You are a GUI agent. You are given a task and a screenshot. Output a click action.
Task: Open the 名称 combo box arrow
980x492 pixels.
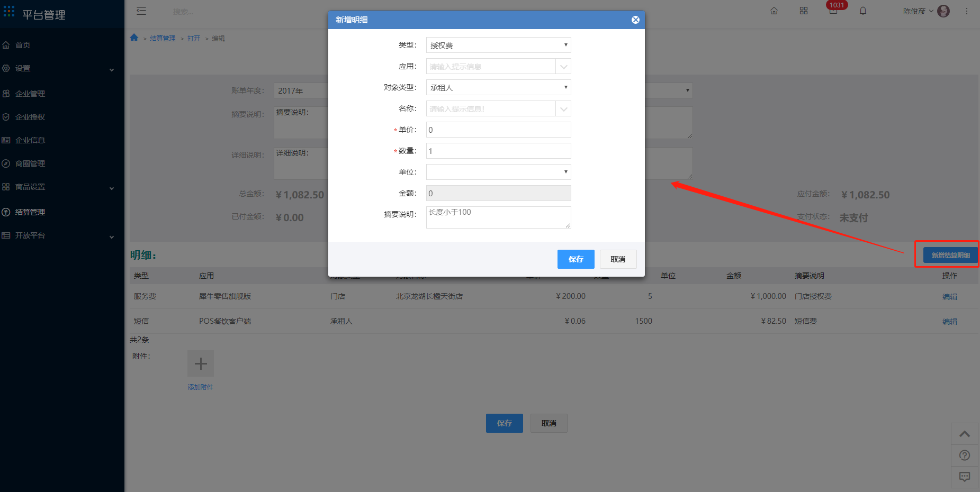click(563, 109)
